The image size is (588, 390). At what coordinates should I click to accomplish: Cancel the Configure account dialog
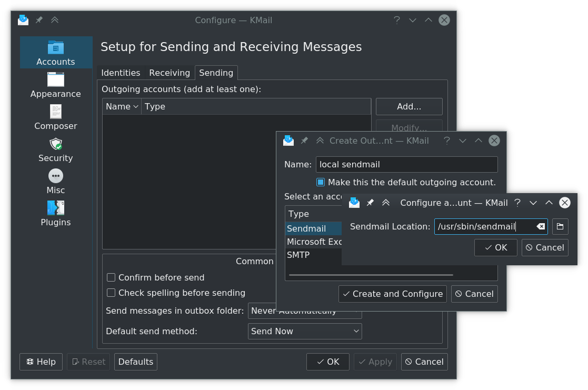tap(545, 247)
